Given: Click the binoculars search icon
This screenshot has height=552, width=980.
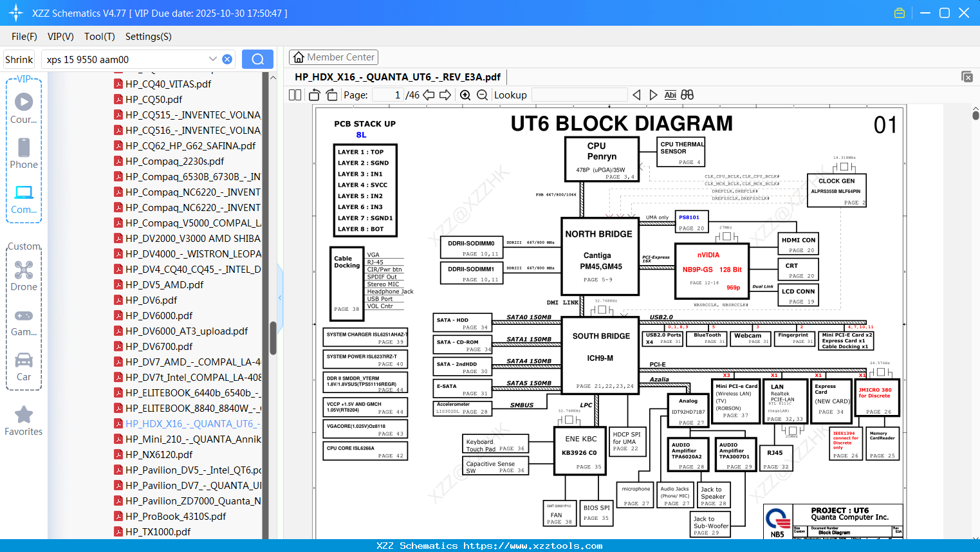Looking at the screenshot, I should [687, 95].
